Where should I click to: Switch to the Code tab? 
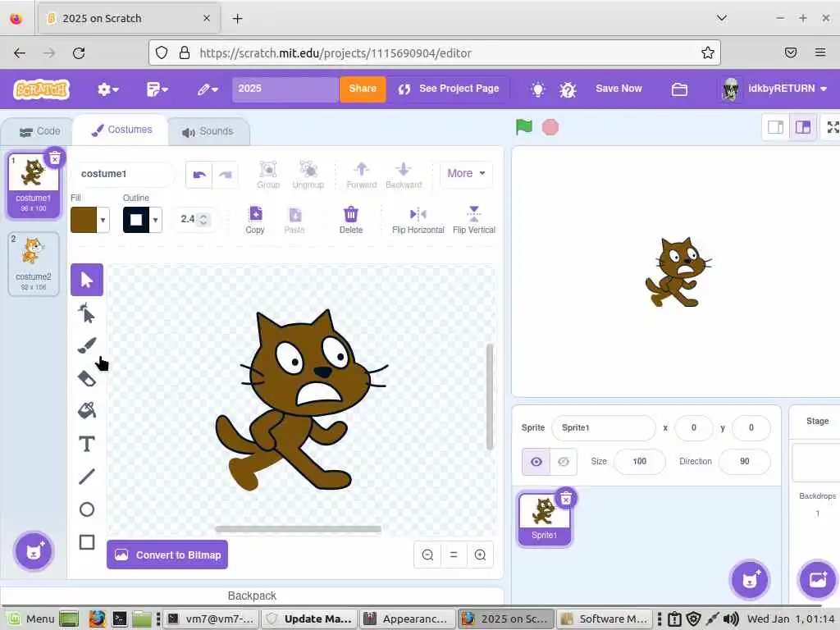click(39, 131)
